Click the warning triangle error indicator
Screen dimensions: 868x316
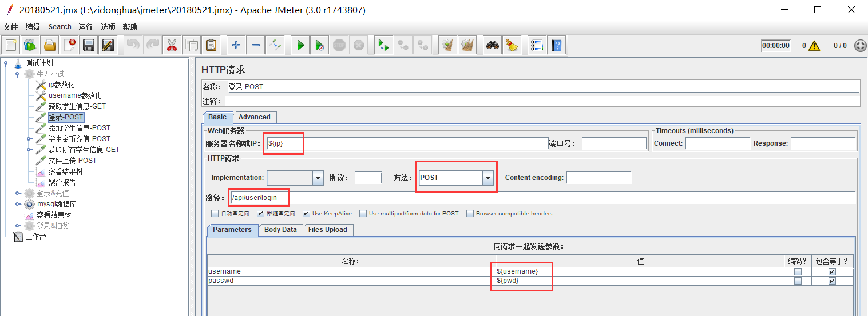pos(814,46)
